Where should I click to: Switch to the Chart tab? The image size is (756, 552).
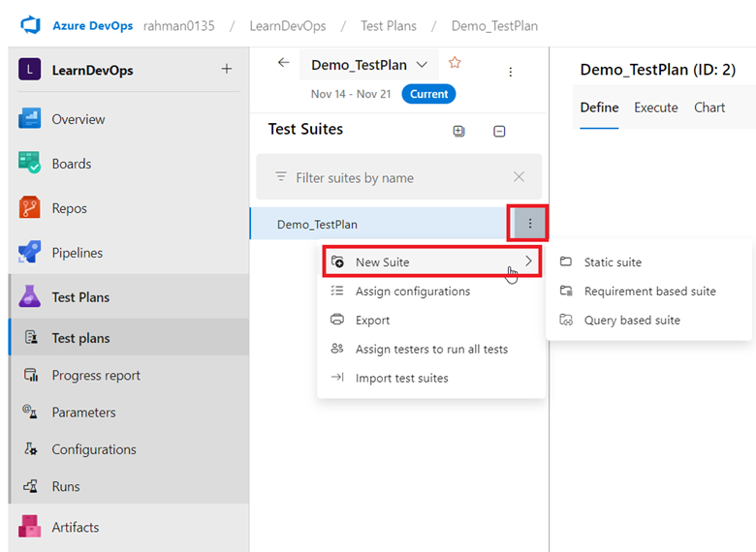point(709,107)
